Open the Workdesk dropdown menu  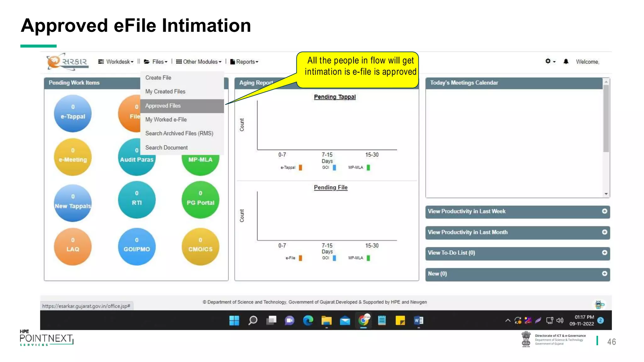(116, 62)
